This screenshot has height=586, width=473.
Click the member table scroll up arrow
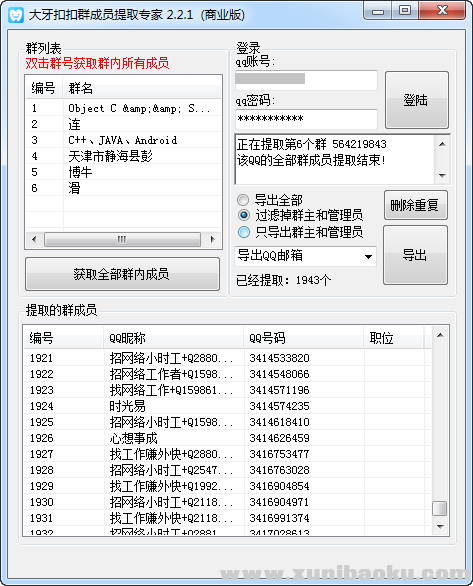(x=440, y=335)
